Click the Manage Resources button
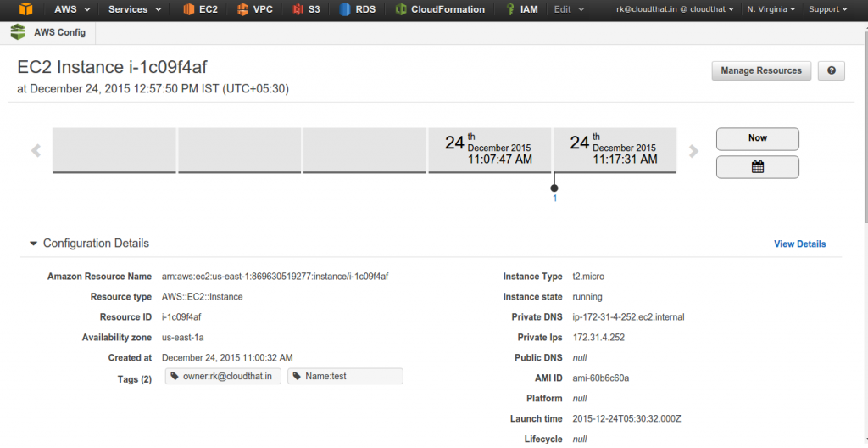The width and height of the screenshot is (868, 448). [x=761, y=70]
